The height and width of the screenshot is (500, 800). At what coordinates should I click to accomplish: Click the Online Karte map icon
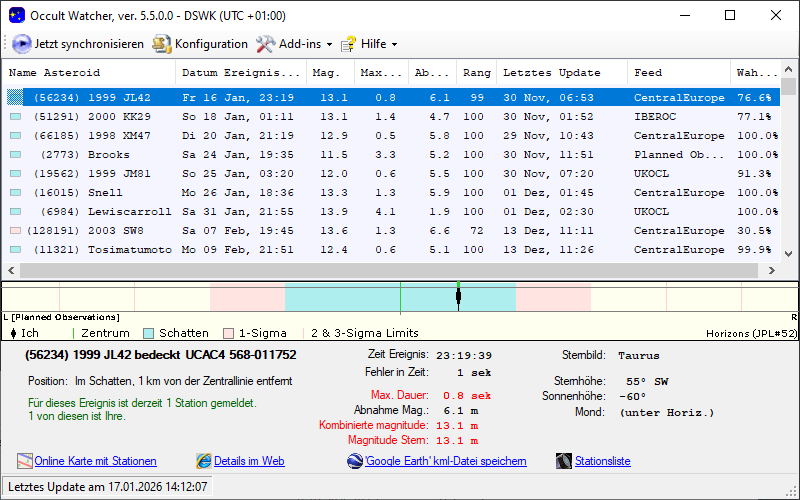click(x=24, y=461)
